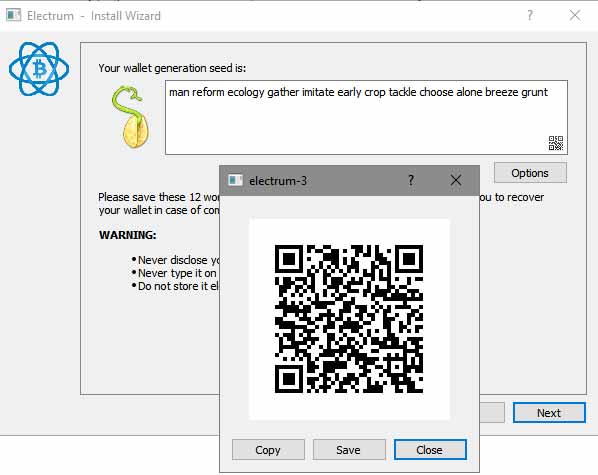Click the 'Please save these 12' text line
Screen dimensions: 598x475
159,197
